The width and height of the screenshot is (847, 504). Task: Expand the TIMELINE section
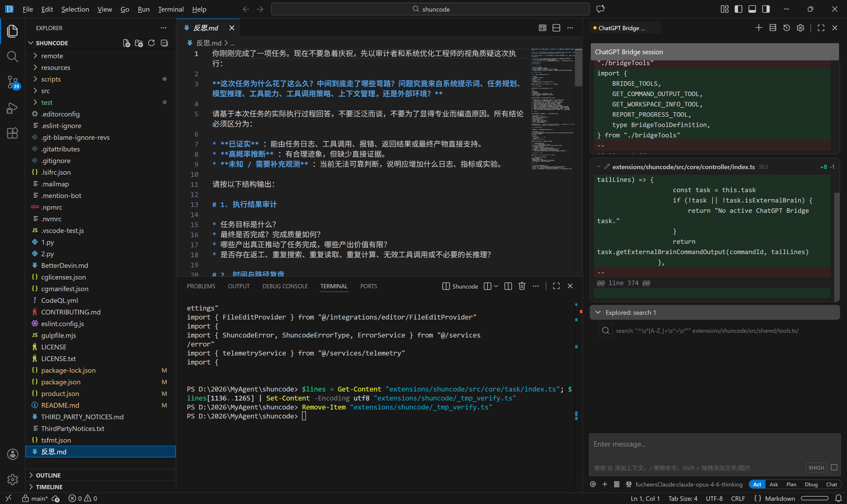101,487
